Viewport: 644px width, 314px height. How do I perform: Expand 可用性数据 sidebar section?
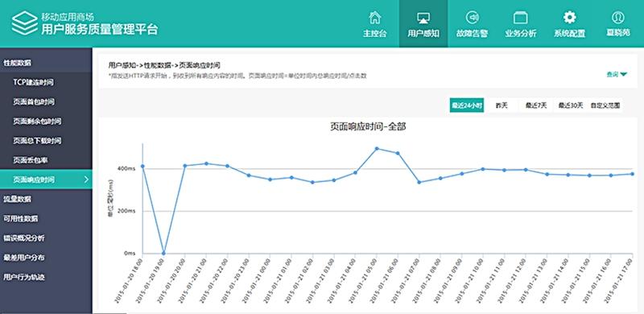tap(46, 219)
